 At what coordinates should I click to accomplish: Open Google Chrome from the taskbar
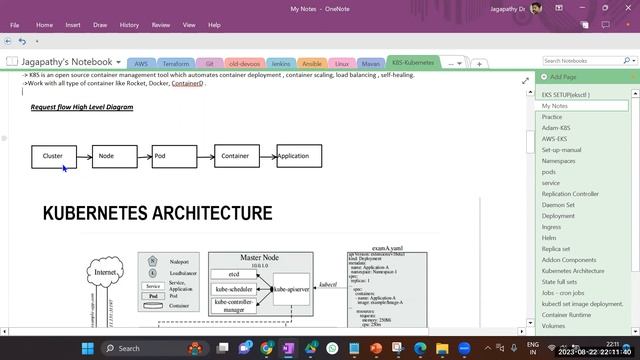coord(266,348)
